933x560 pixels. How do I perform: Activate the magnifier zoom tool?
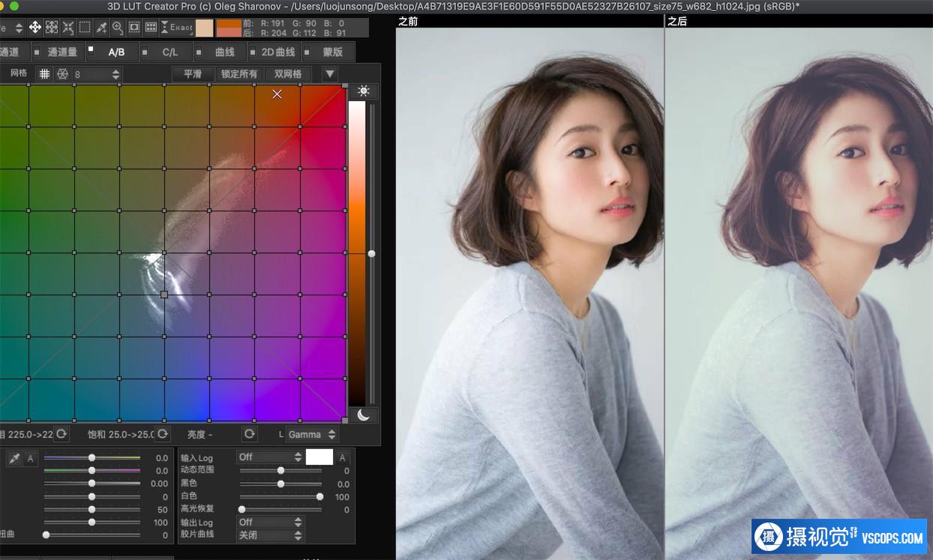pos(118,28)
